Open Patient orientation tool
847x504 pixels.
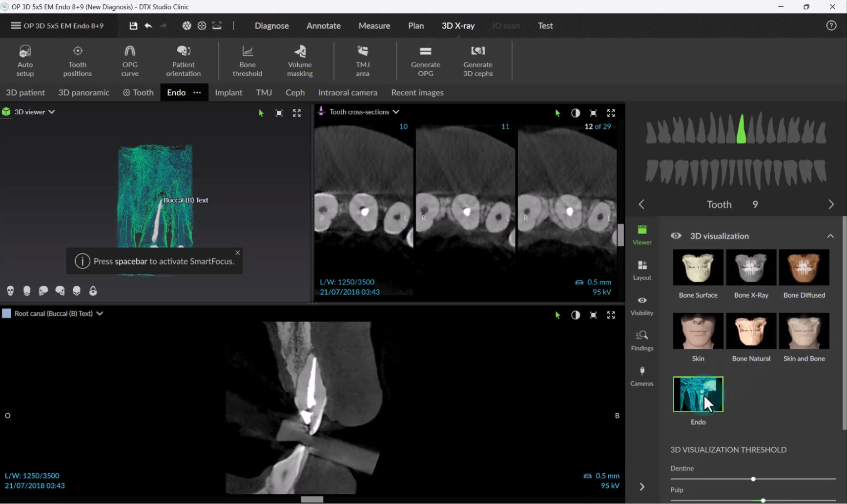183,60
